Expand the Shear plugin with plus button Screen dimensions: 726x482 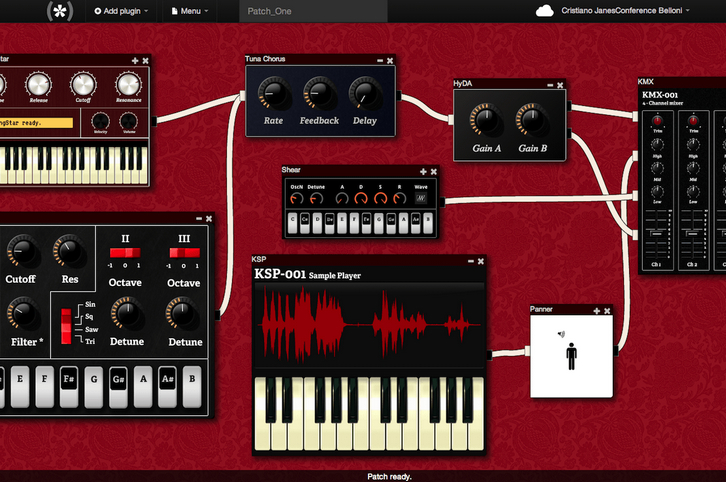[423, 171]
